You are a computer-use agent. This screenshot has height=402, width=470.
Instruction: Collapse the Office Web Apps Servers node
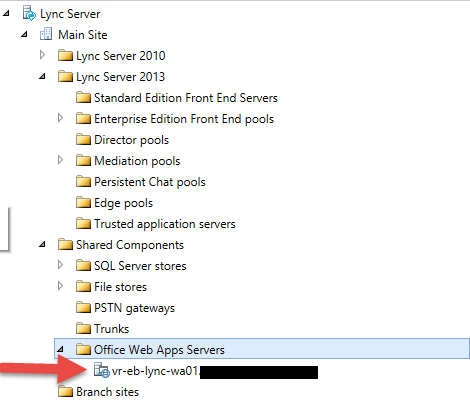click(x=60, y=350)
